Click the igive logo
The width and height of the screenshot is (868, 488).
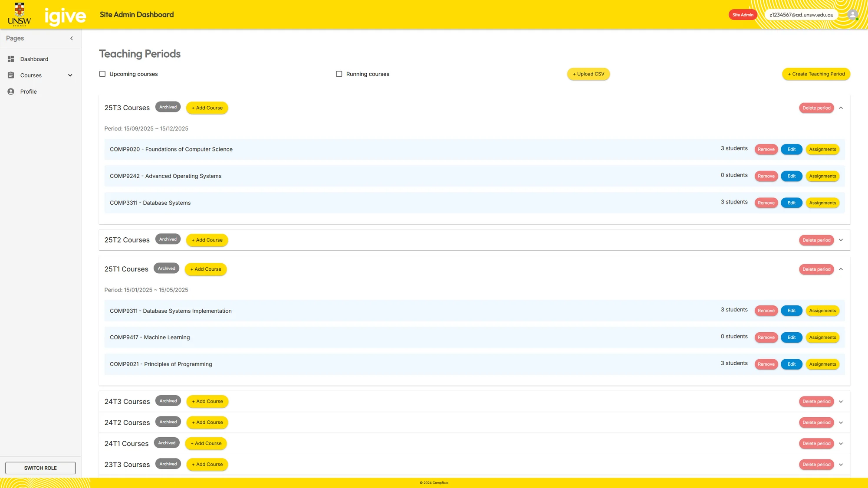[x=65, y=16]
